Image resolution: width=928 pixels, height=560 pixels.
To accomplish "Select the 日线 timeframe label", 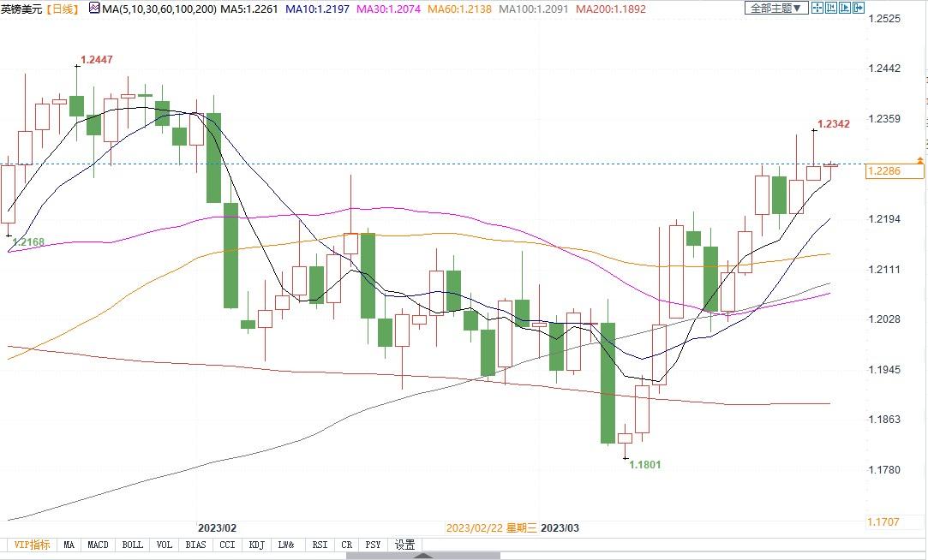I will tap(63, 9).
